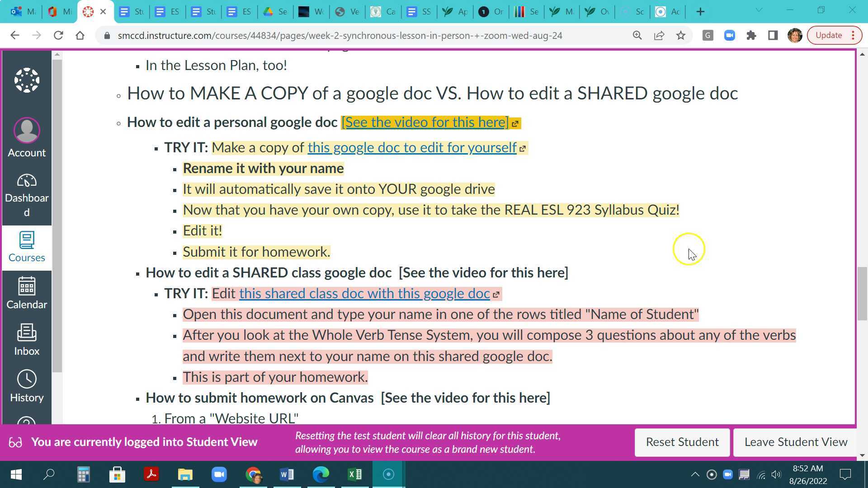Open the Zoom app in the taskbar
868x488 pixels.
pos(219,474)
